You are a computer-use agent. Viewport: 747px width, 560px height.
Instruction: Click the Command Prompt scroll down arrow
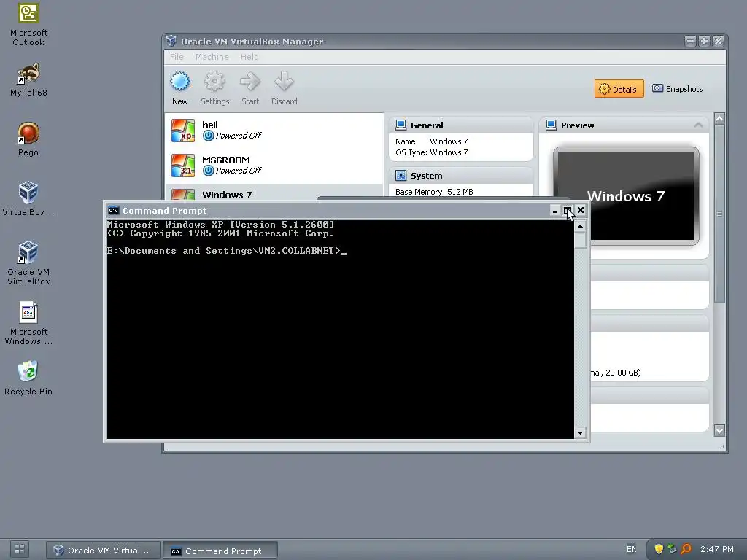tap(580, 433)
